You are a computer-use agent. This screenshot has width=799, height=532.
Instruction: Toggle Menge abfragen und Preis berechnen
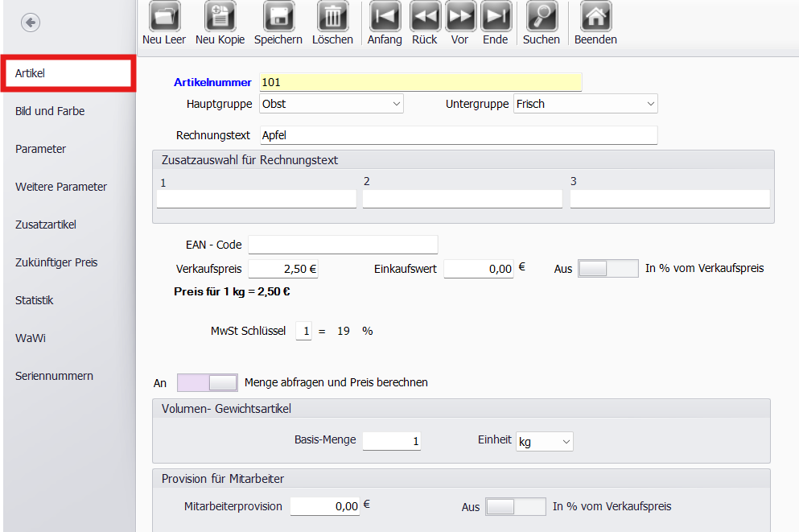coord(208,382)
